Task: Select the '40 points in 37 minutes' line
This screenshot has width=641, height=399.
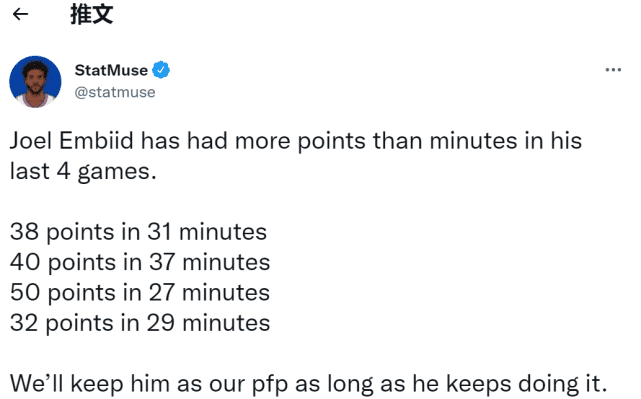Action: pos(140,262)
